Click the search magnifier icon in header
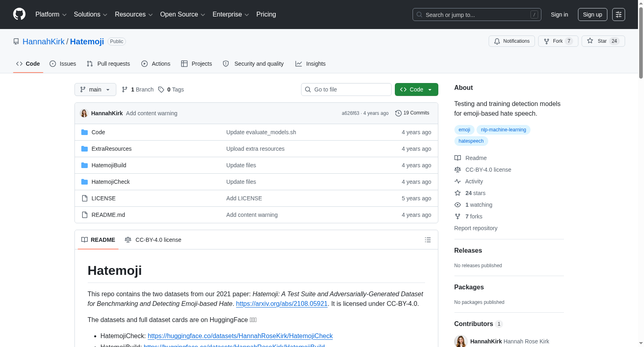 pos(419,15)
